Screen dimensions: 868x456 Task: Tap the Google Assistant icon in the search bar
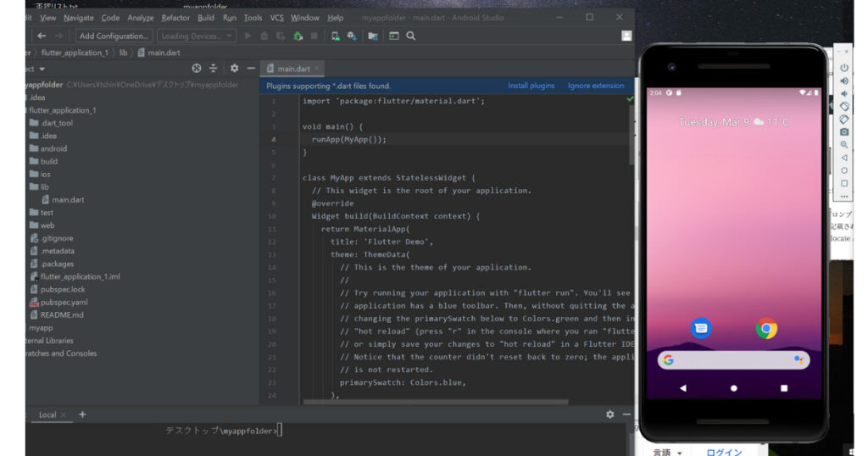click(x=798, y=359)
